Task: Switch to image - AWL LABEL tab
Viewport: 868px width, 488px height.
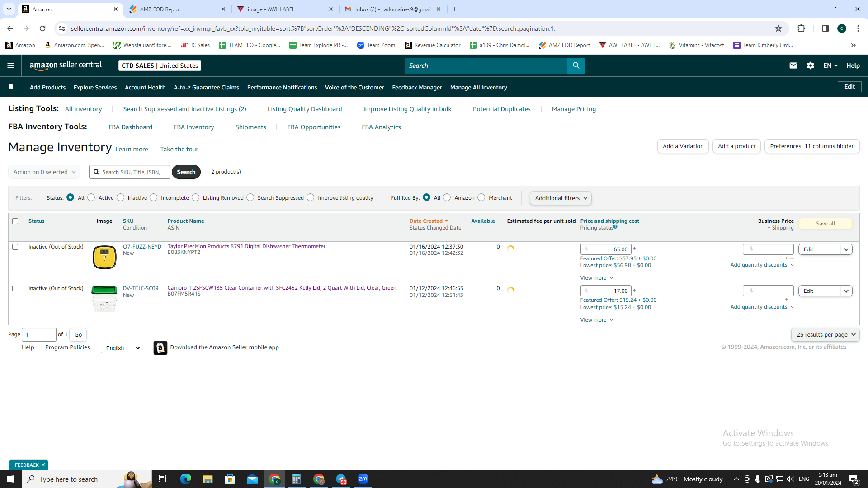Action: [x=285, y=9]
